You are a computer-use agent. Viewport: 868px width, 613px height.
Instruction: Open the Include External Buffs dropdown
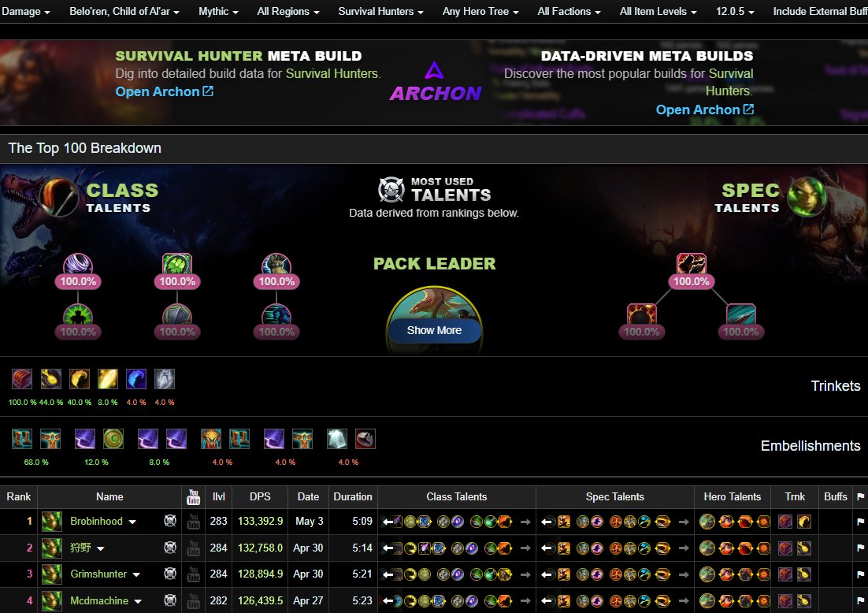820,12
